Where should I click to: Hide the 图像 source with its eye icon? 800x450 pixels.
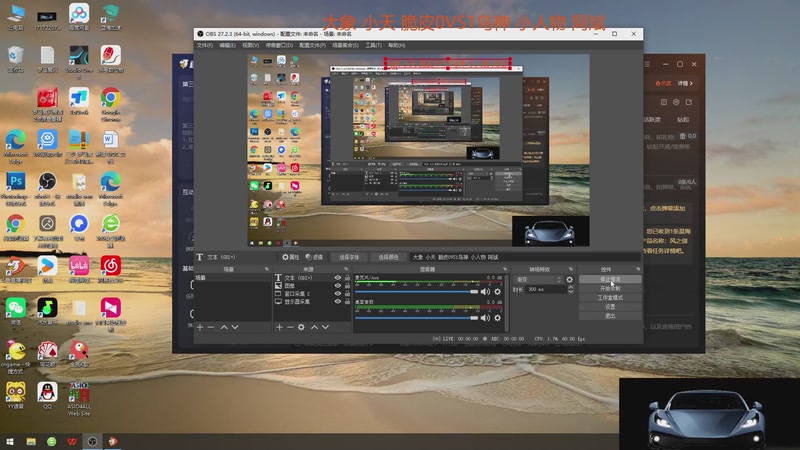tap(337, 286)
